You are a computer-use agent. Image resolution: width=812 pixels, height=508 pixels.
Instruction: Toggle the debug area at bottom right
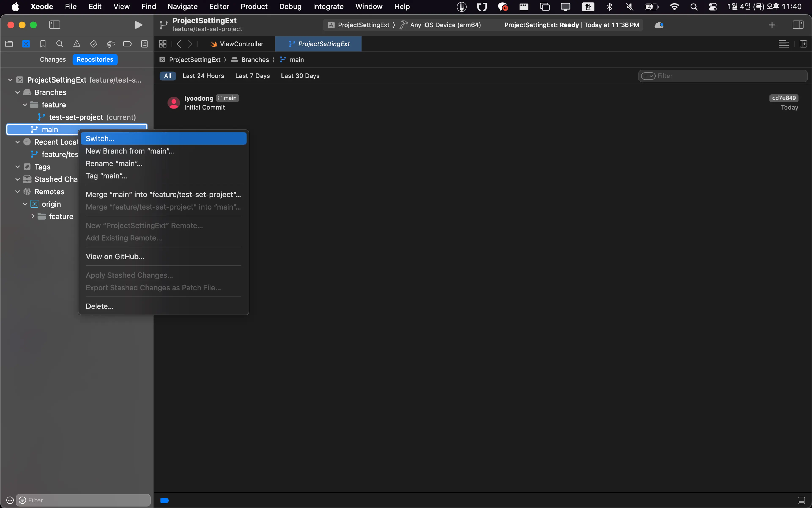coord(801,501)
